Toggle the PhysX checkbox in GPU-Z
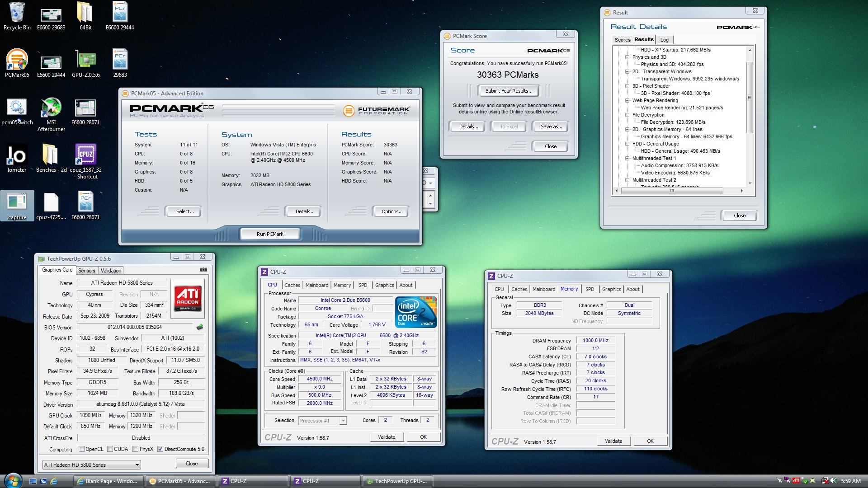Image resolution: width=868 pixels, height=488 pixels. click(135, 449)
